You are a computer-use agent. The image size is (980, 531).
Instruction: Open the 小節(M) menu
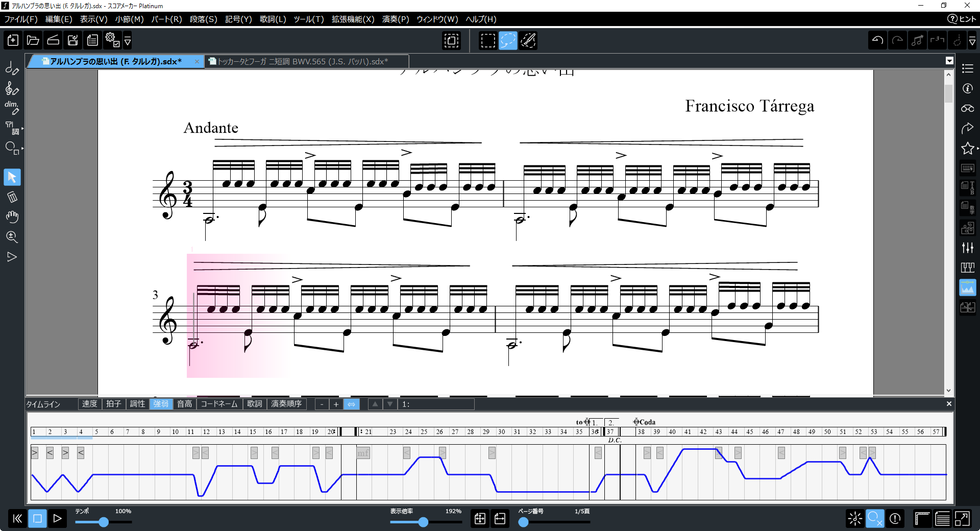click(129, 19)
